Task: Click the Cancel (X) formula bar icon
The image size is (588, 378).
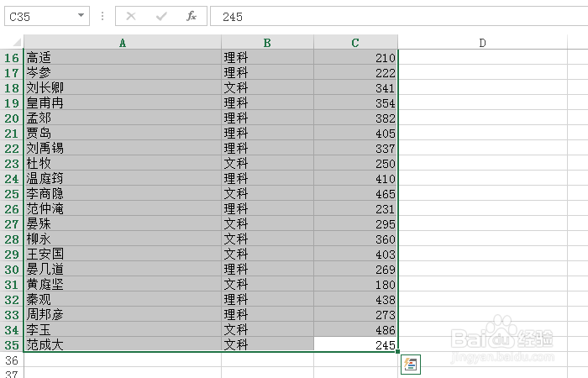Action: tap(131, 16)
